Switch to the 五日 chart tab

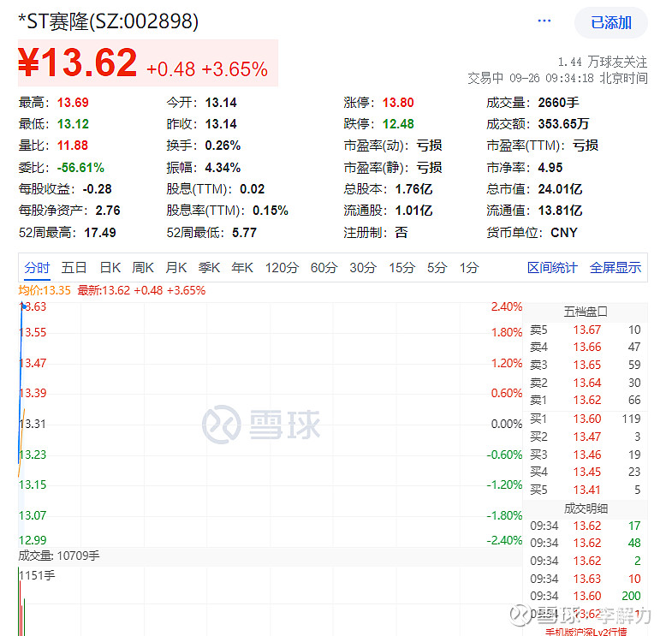pyautogui.click(x=74, y=268)
